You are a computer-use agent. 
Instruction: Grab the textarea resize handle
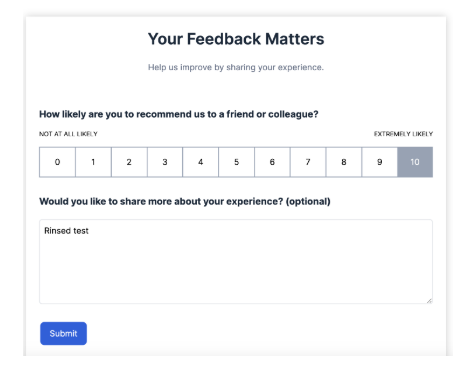(429, 300)
